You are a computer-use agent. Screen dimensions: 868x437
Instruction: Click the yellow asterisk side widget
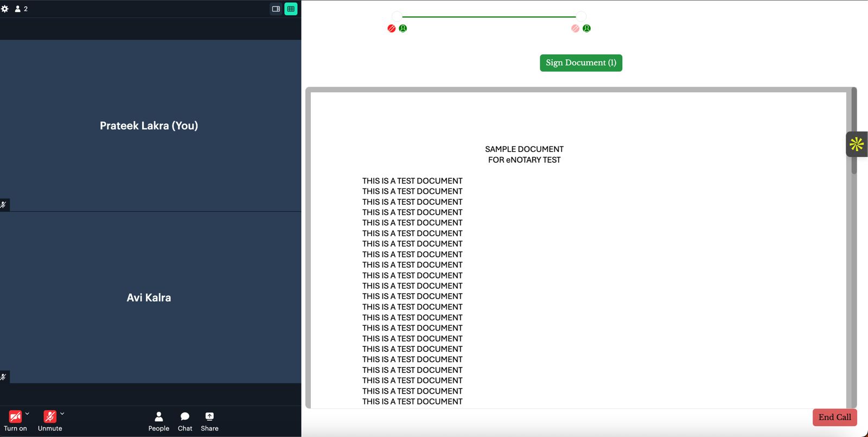click(x=857, y=144)
